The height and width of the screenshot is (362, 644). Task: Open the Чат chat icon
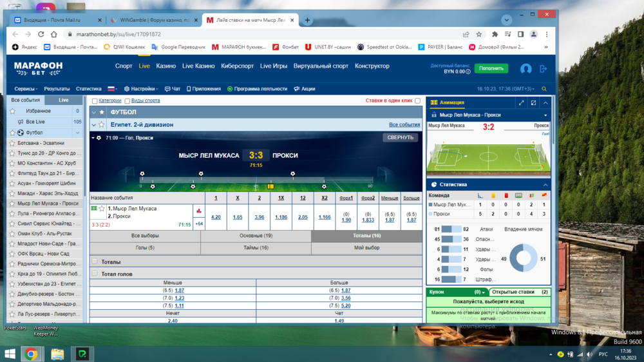coord(172,89)
